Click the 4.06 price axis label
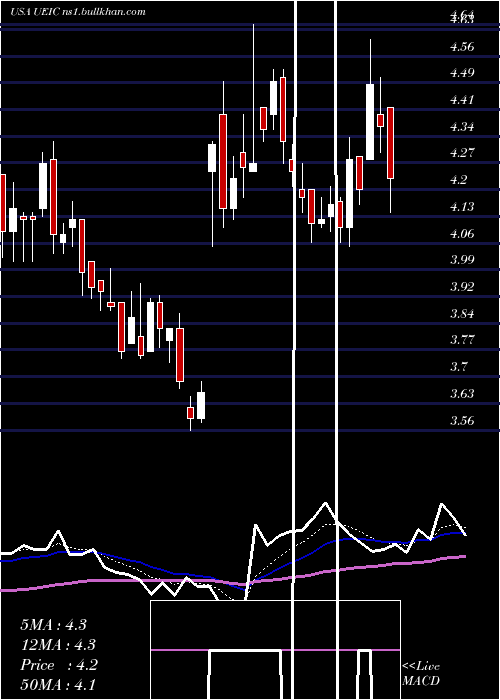This screenshot has width=500, height=700. tap(462, 233)
